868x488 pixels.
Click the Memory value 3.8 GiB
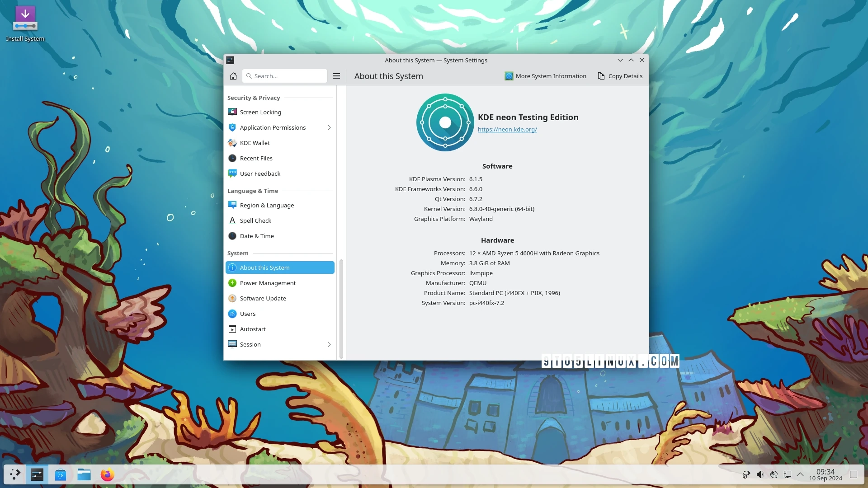[x=490, y=263]
